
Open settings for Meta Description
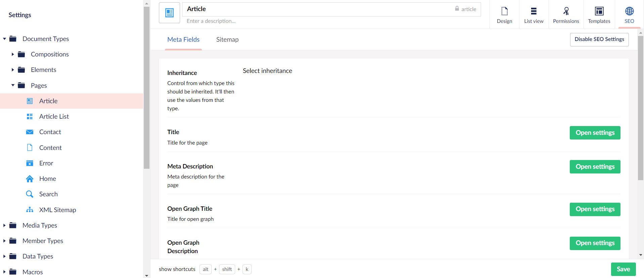[x=595, y=167]
